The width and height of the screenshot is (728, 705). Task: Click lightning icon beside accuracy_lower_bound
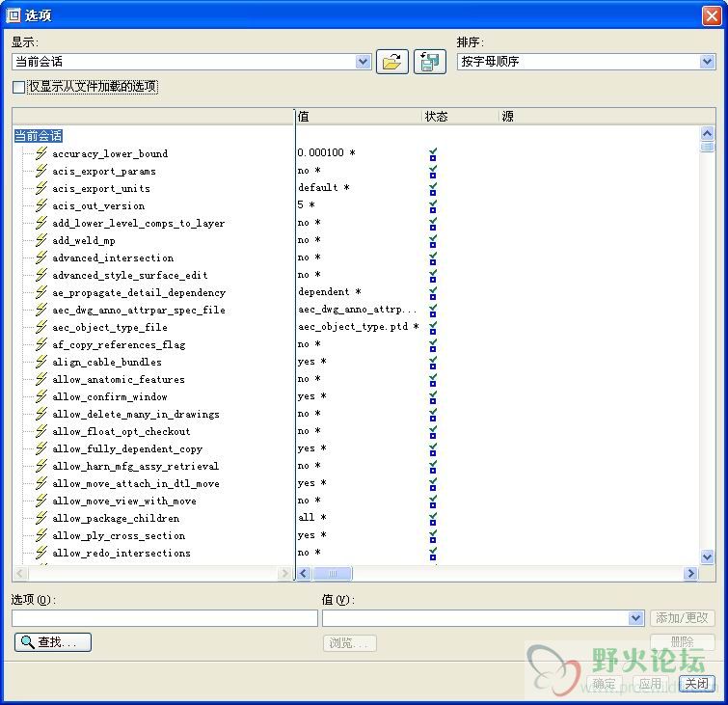click(41, 152)
